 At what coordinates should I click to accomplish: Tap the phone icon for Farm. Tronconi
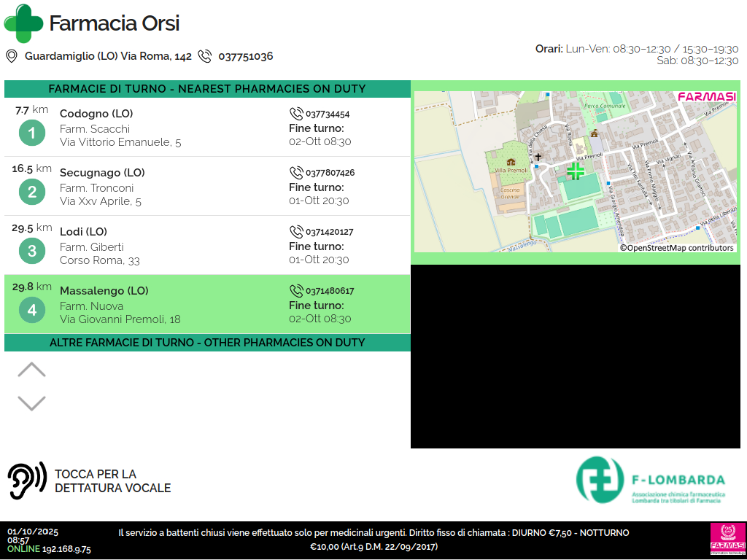[296, 173]
